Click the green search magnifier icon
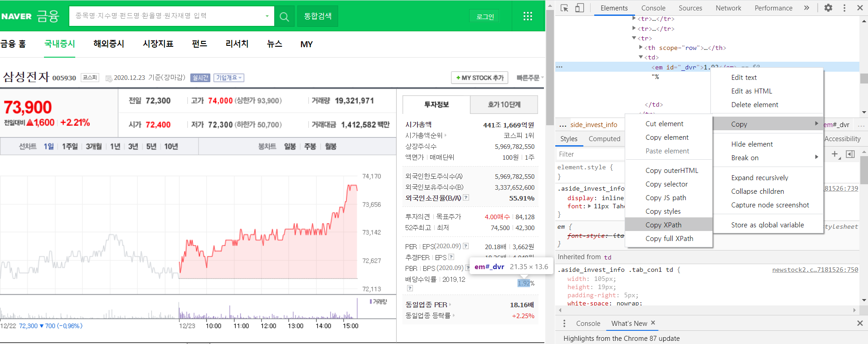The height and width of the screenshot is (344, 868). (284, 17)
